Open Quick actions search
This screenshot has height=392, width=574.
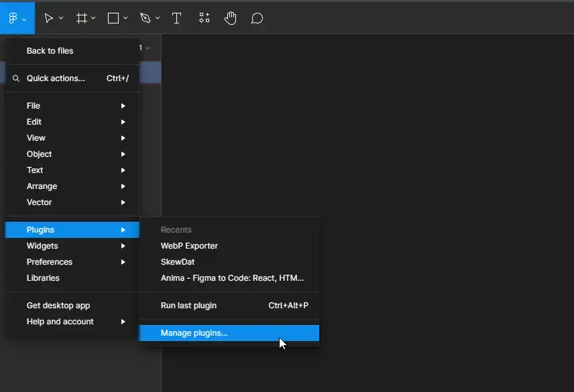click(56, 78)
